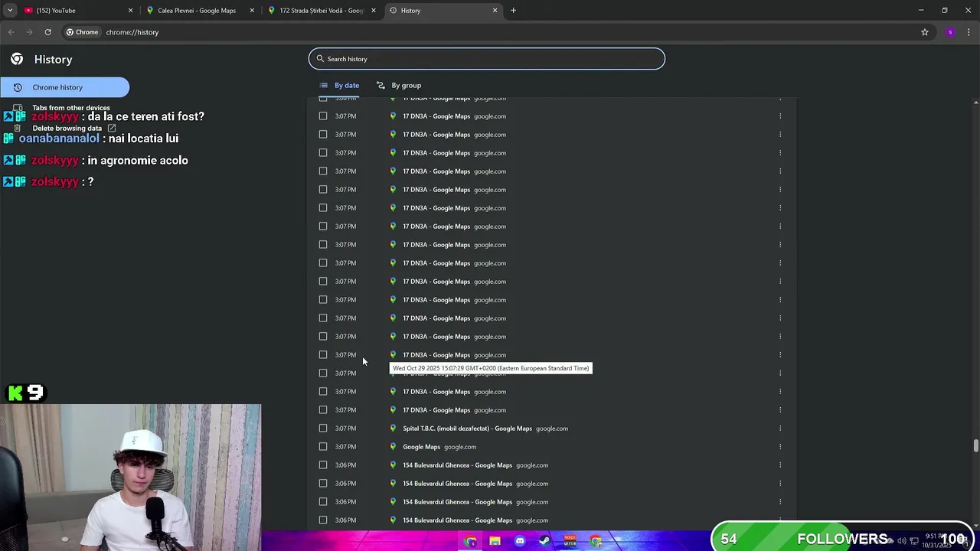
Task: Close the History tab
Action: pos(495,11)
